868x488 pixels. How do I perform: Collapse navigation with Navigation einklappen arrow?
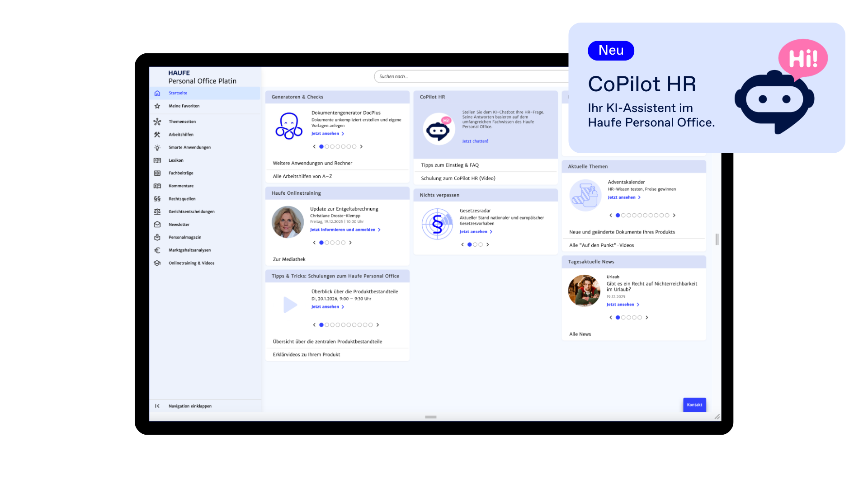(157, 406)
